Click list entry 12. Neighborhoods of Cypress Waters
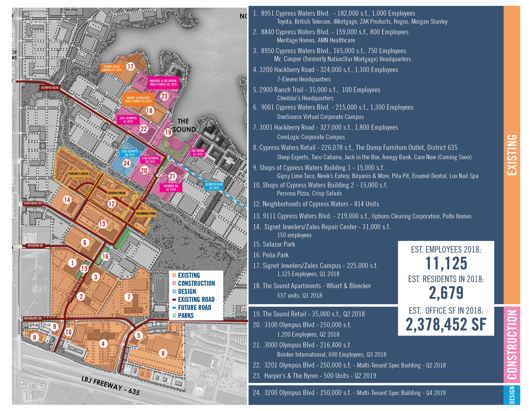 click(x=316, y=204)
